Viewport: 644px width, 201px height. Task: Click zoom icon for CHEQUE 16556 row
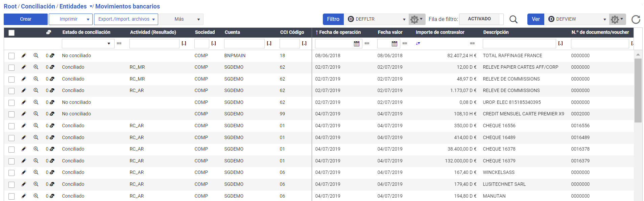point(36,126)
